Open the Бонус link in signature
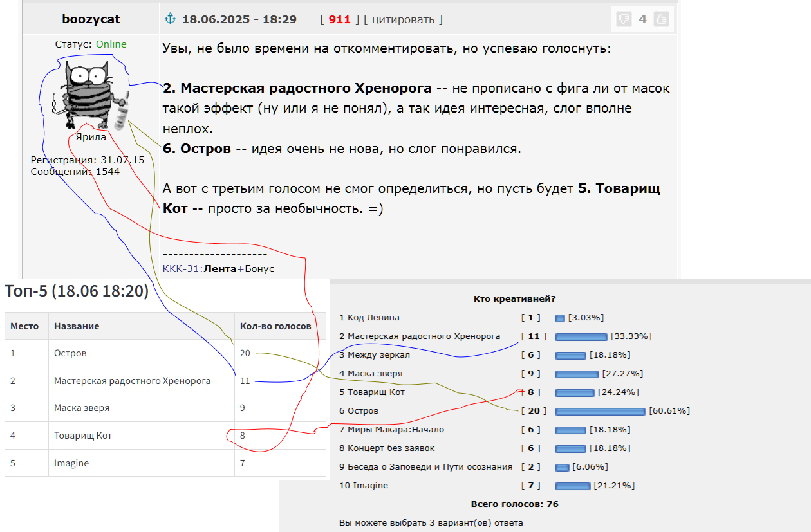 tap(259, 269)
